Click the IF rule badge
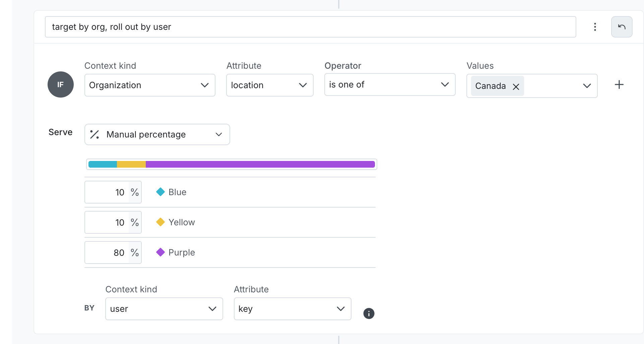 click(61, 84)
